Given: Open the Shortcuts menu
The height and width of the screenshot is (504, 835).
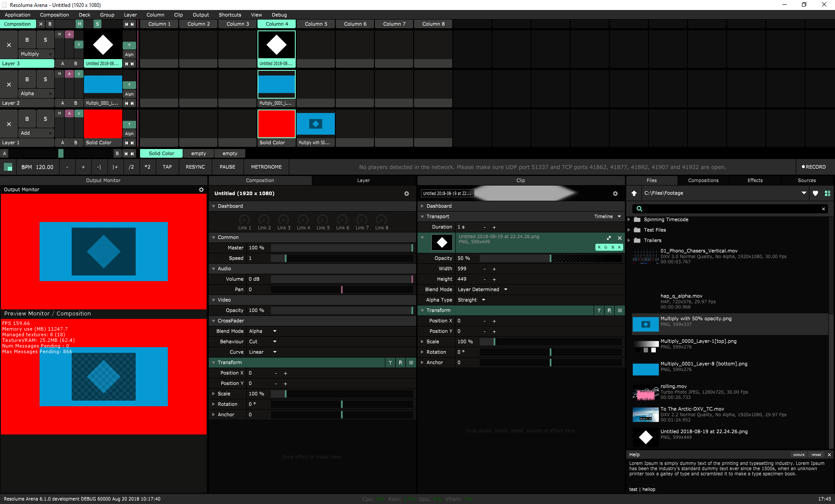Looking at the screenshot, I should pos(230,15).
